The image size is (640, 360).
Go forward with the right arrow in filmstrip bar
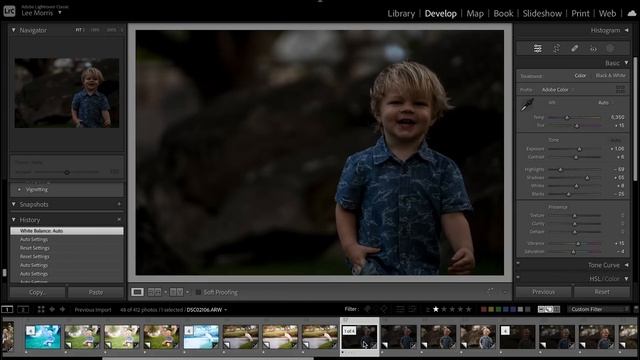62,309
